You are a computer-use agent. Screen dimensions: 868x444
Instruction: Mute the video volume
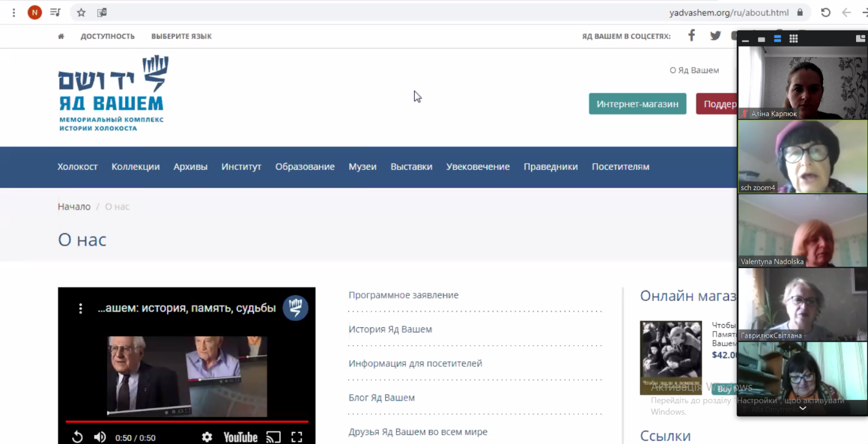pyautogui.click(x=100, y=437)
